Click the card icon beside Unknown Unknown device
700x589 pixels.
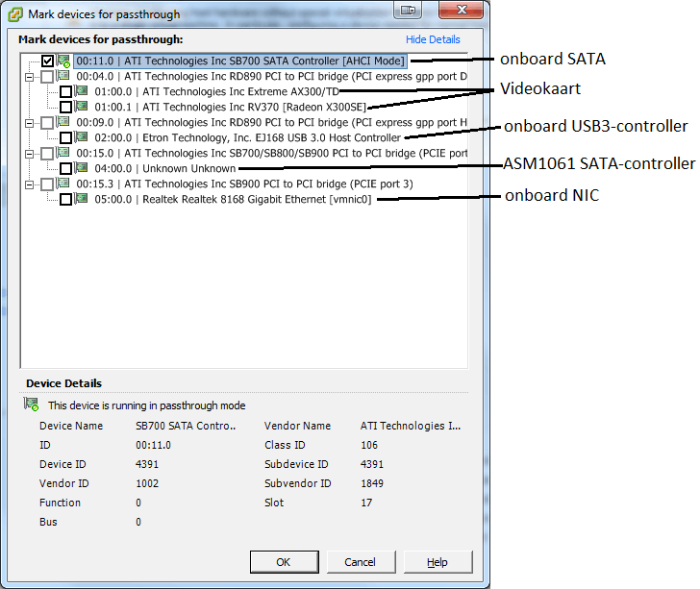tap(81, 168)
